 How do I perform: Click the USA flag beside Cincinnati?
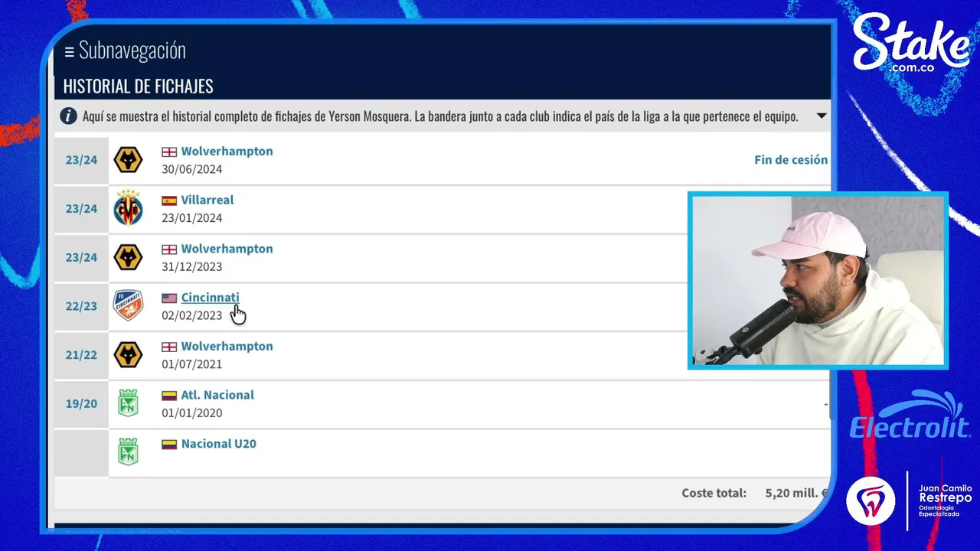click(169, 298)
